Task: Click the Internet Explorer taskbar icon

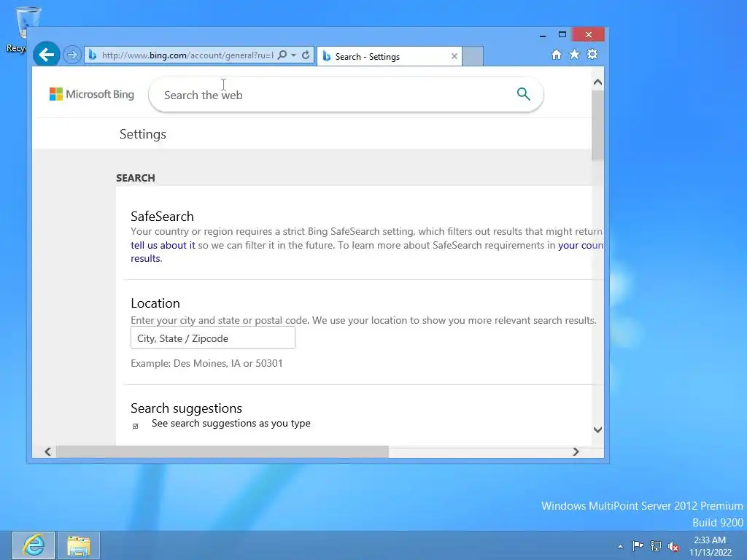Action: tap(34, 545)
